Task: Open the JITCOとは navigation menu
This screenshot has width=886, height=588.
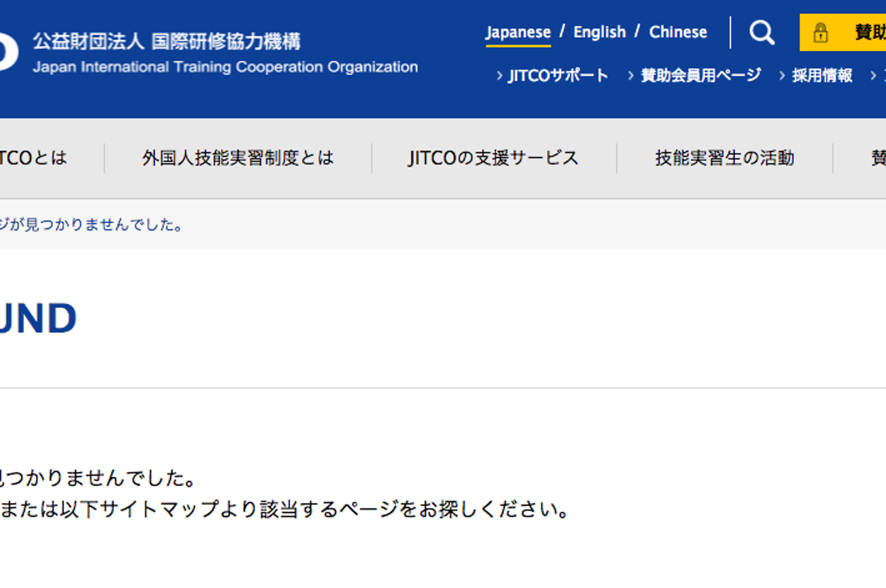Action: 33,158
